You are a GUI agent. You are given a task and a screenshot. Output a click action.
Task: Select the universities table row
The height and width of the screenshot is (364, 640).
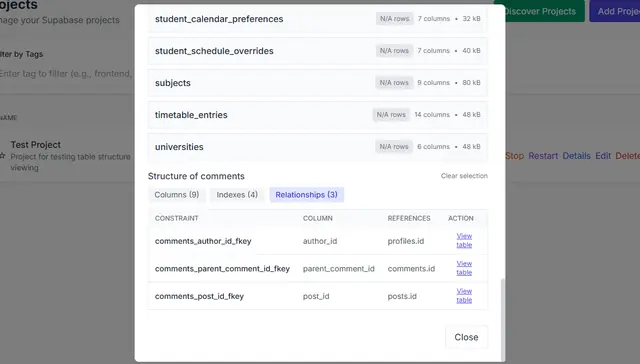tap(318, 146)
